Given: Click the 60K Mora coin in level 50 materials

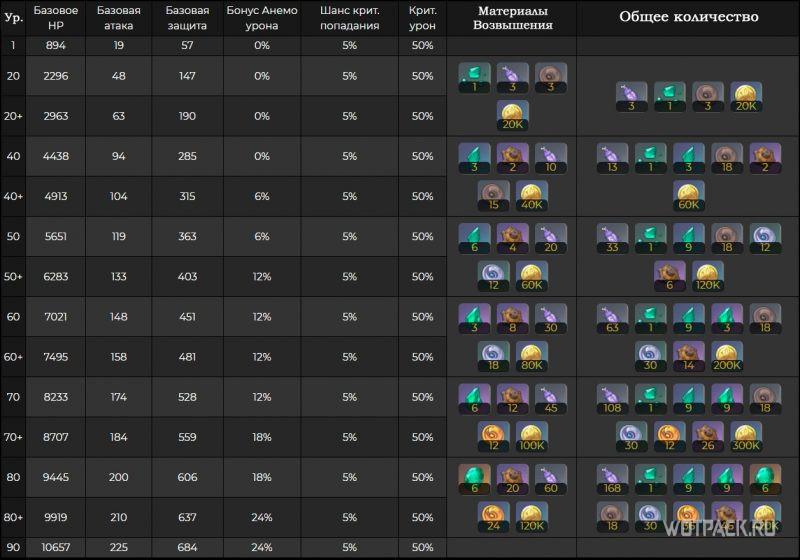Looking at the screenshot, I should tap(532, 276).
